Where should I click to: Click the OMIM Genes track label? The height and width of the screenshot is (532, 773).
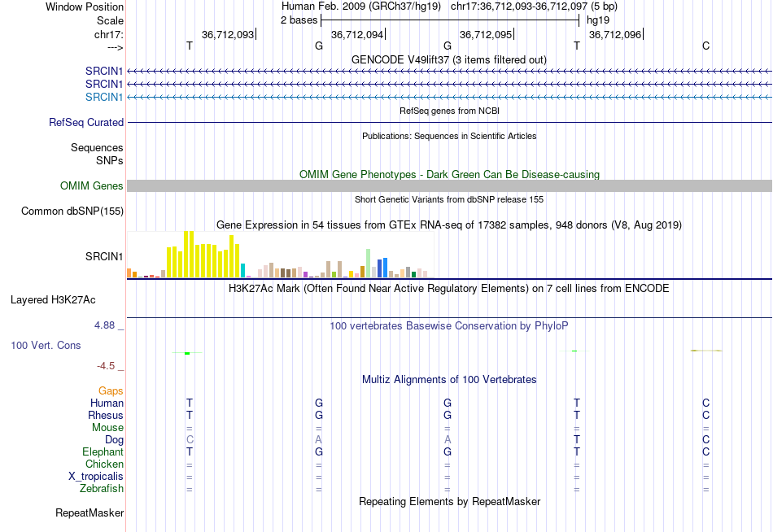92,186
